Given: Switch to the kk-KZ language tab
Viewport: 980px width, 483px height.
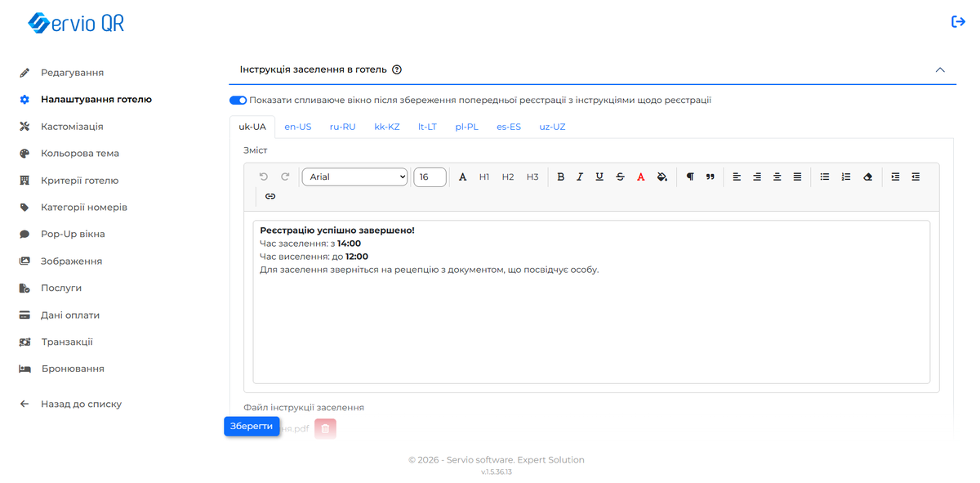Looking at the screenshot, I should (x=387, y=127).
